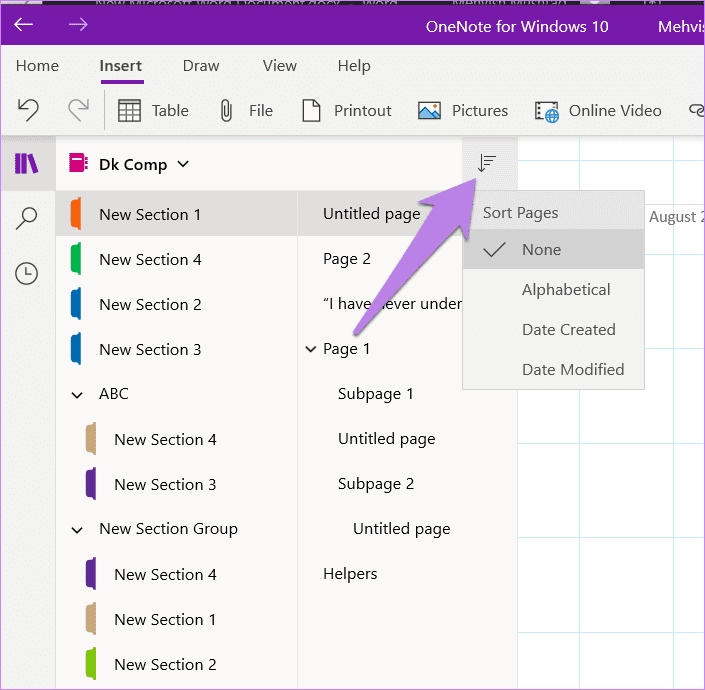This screenshot has width=705, height=690.
Task: Sort pages by Date Modified
Action: click(x=553, y=369)
